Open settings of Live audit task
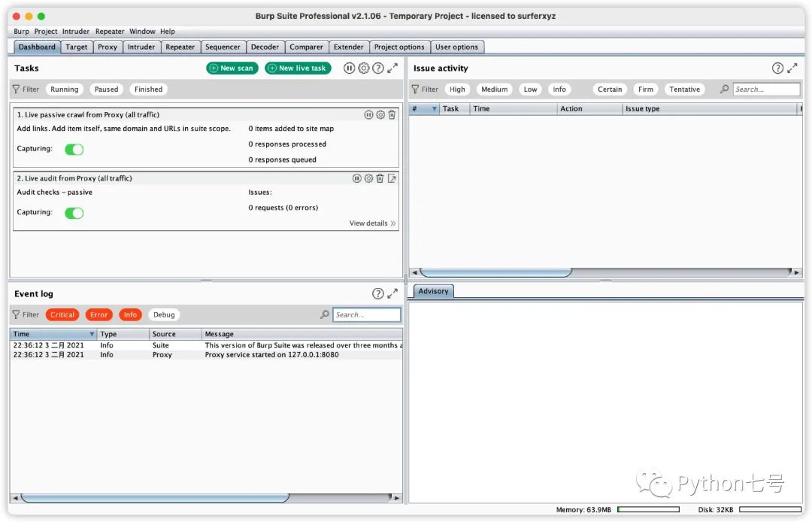This screenshot has height=522, width=812. [x=368, y=178]
